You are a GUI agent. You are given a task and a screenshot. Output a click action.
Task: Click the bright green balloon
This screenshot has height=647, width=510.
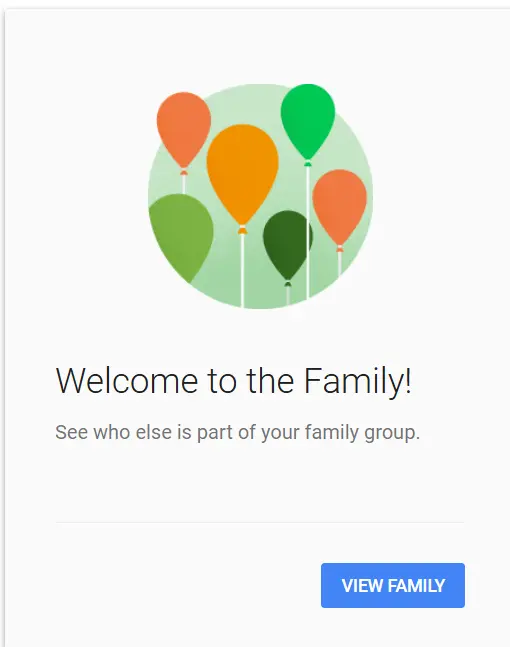click(x=308, y=121)
